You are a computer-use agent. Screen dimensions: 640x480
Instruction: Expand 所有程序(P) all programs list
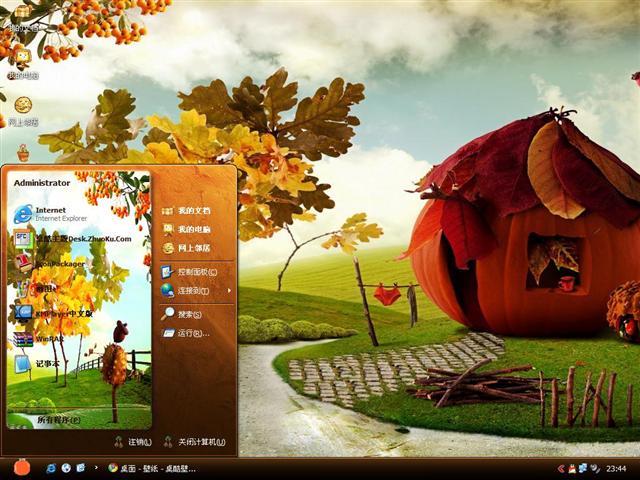(x=59, y=420)
